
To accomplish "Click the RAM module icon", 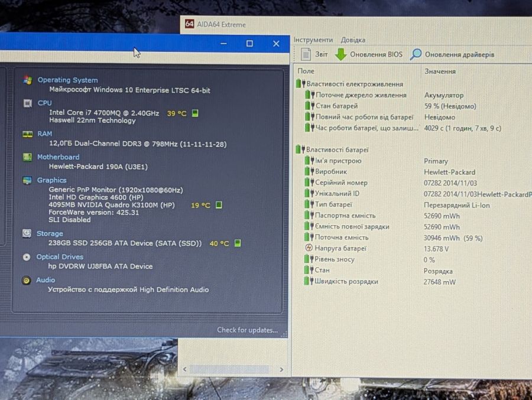I will (x=27, y=134).
